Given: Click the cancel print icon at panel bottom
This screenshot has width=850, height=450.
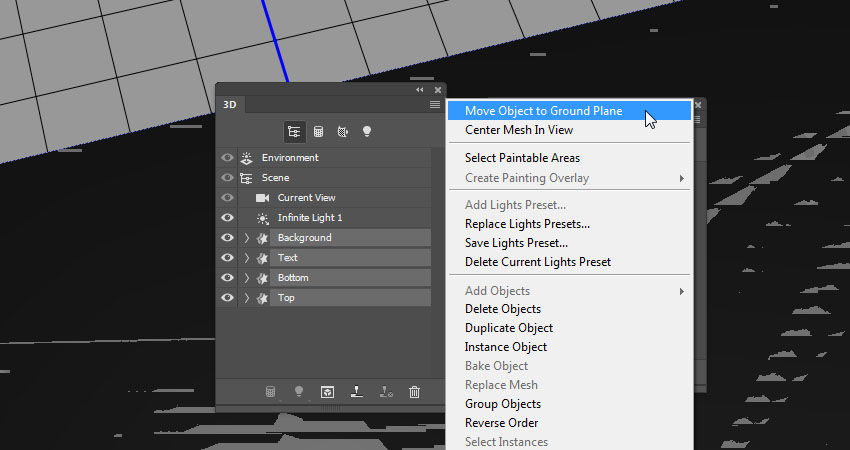Looking at the screenshot, I should click(386, 392).
